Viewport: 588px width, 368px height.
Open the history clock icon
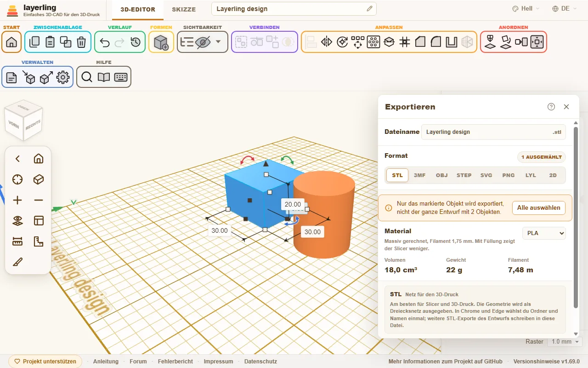coord(136,42)
